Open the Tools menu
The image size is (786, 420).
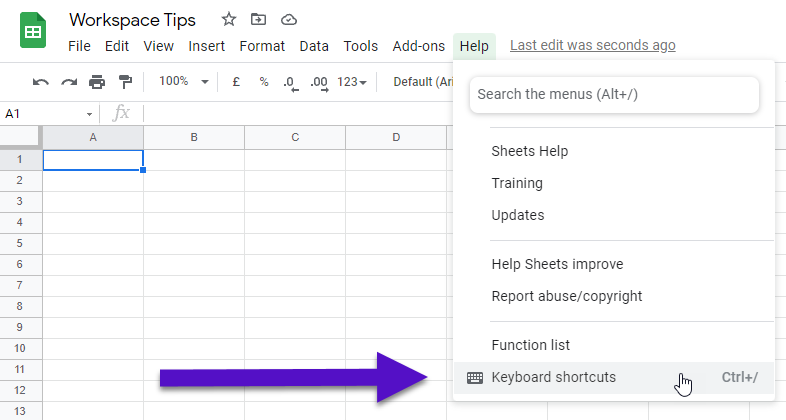pyautogui.click(x=360, y=46)
